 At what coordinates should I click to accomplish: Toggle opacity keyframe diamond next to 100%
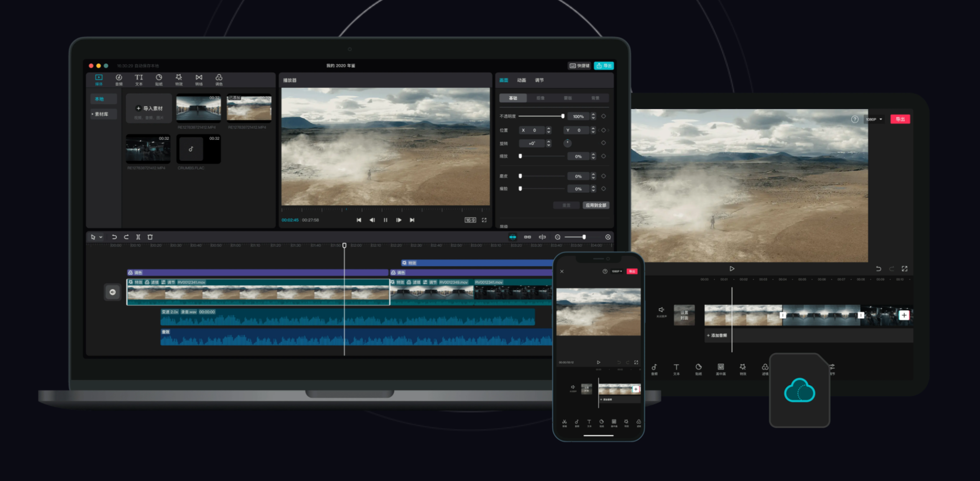coord(604,116)
